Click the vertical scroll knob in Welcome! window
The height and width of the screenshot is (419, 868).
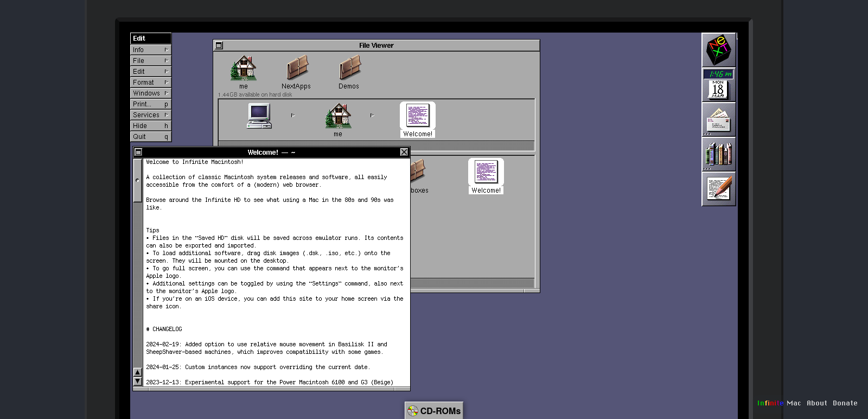[137, 180]
